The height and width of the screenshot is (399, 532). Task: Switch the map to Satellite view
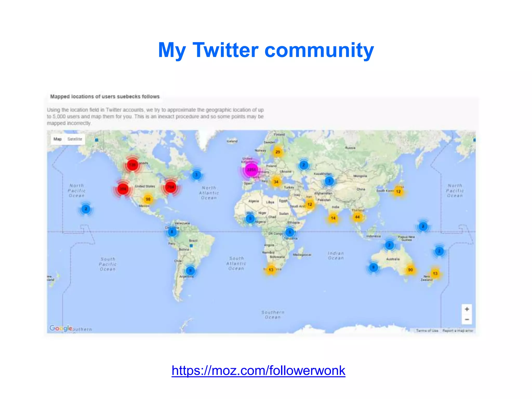click(75, 139)
